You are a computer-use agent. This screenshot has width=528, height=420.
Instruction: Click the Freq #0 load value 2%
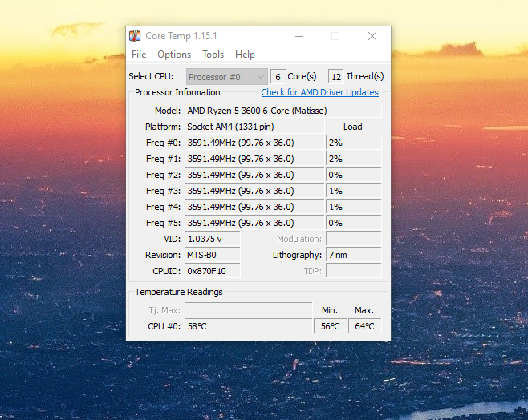click(354, 143)
